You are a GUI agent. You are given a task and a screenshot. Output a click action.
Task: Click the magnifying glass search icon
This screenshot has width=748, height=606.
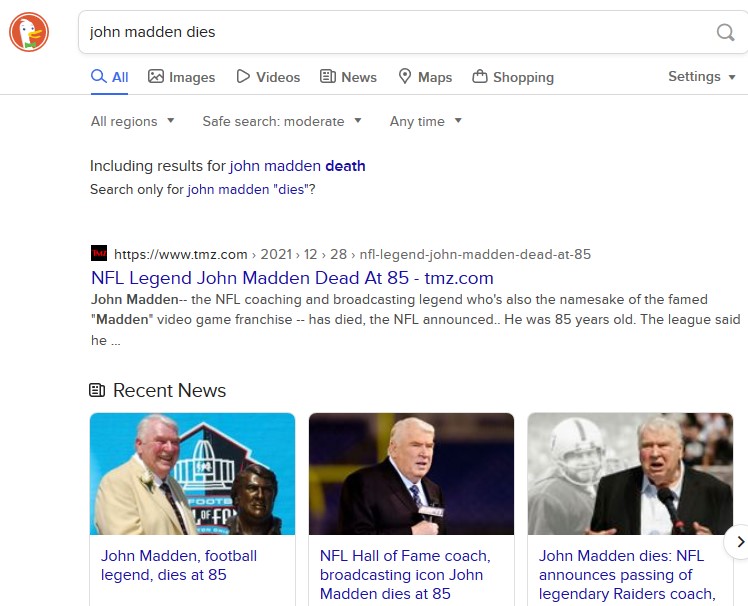725,32
